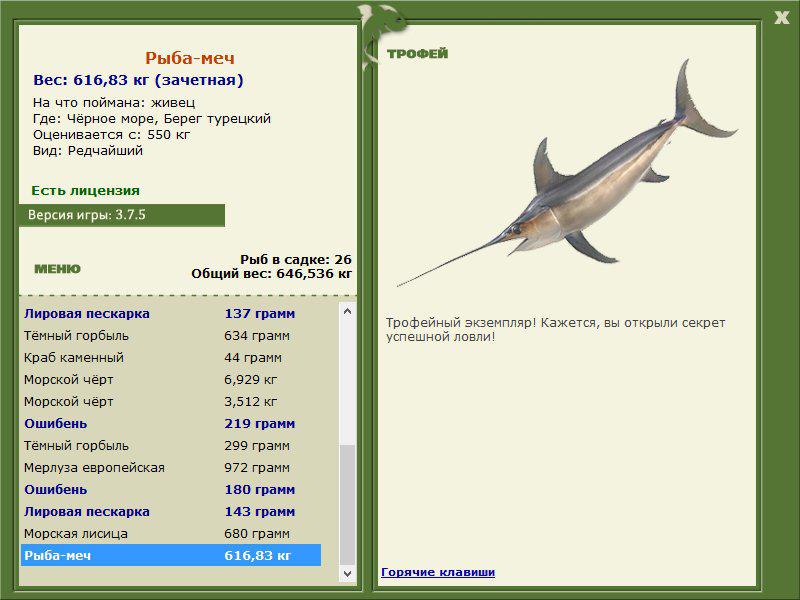Click the Вид: Редчайший line
Screen dimensions: 800x600
88,151
